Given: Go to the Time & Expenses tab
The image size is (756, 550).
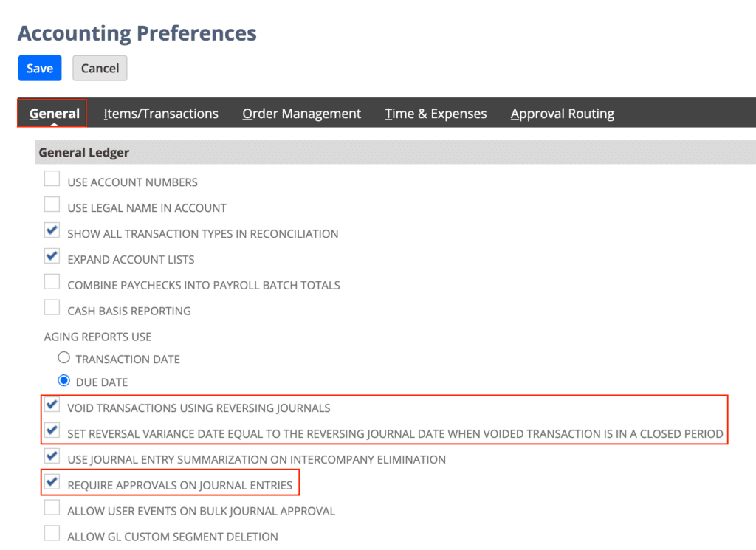Looking at the screenshot, I should [x=436, y=114].
